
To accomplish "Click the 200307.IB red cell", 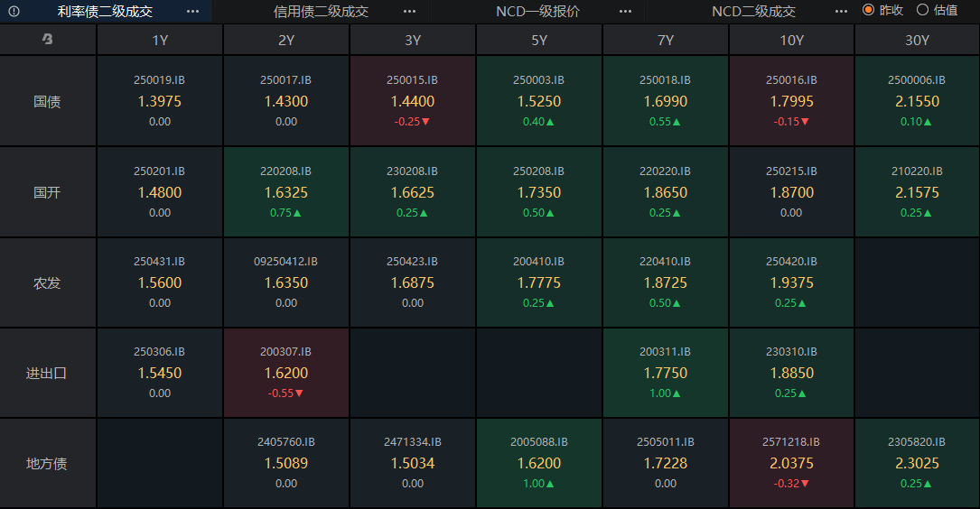I will pos(286,372).
